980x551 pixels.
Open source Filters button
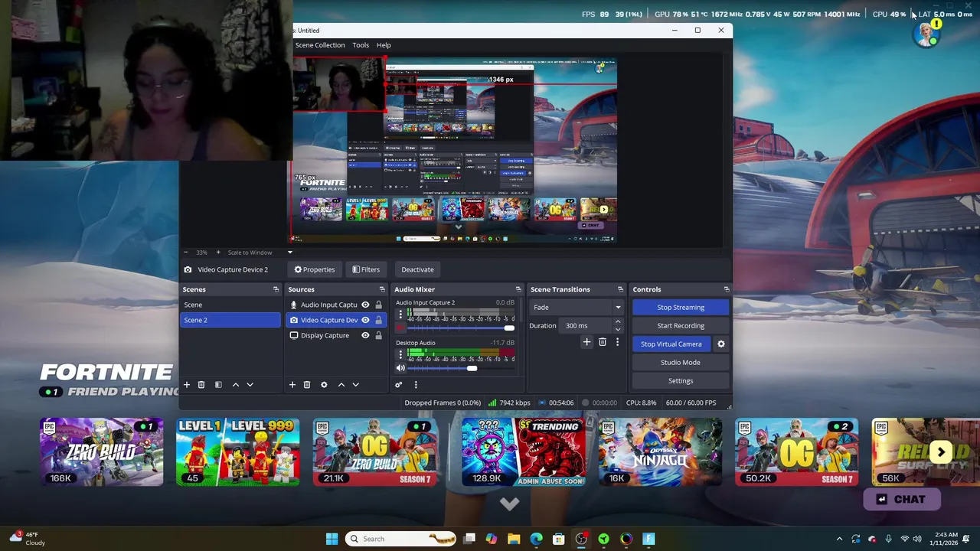point(366,269)
